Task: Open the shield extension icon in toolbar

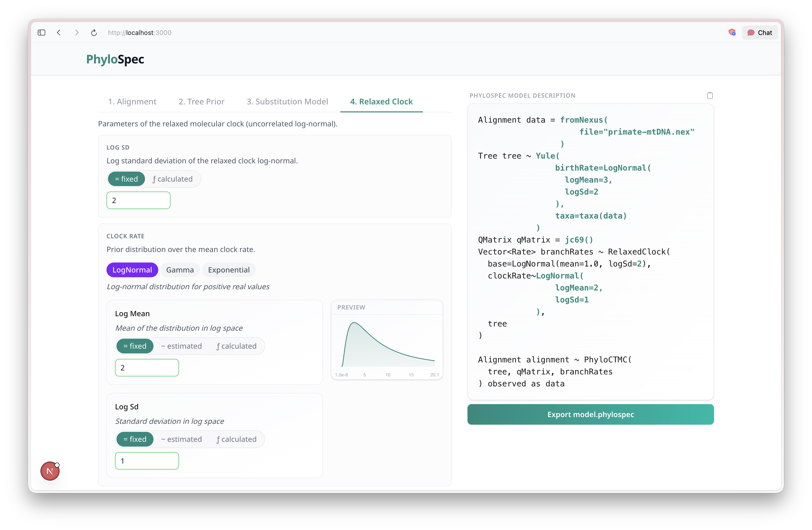Action: (732, 33)
